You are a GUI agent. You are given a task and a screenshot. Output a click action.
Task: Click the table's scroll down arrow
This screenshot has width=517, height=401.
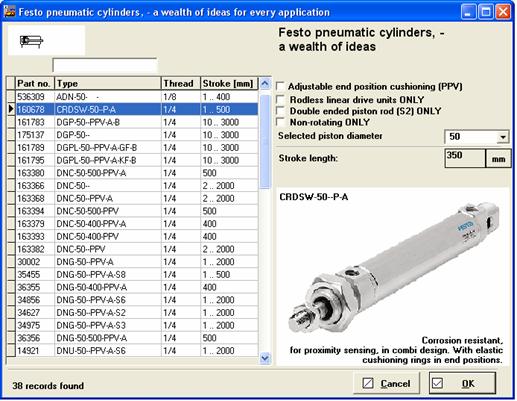[265, 358]
